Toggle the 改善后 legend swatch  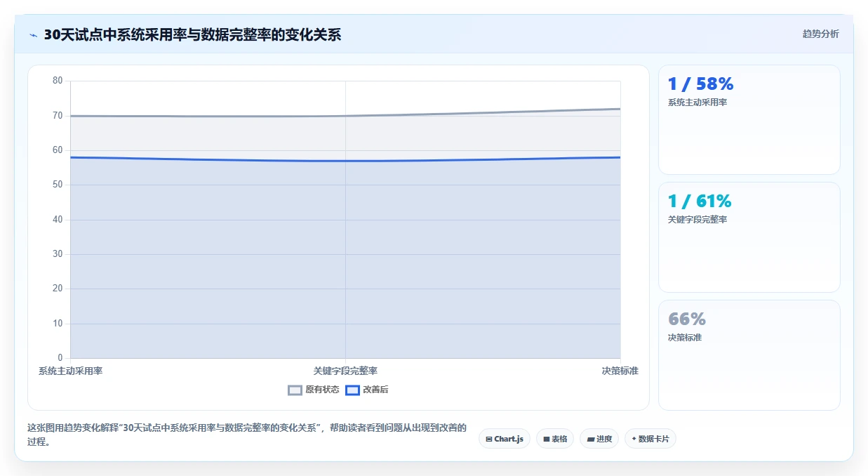pyautogui.click(x=352, y=390)
